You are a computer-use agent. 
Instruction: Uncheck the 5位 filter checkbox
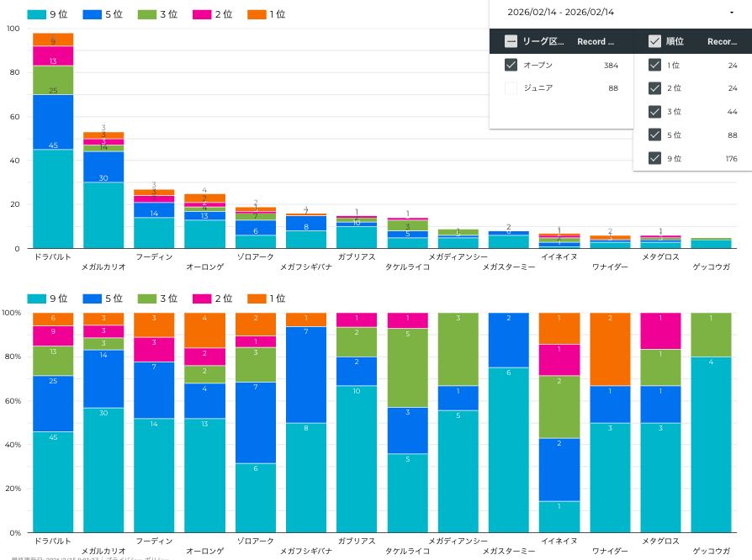[654, 135]
